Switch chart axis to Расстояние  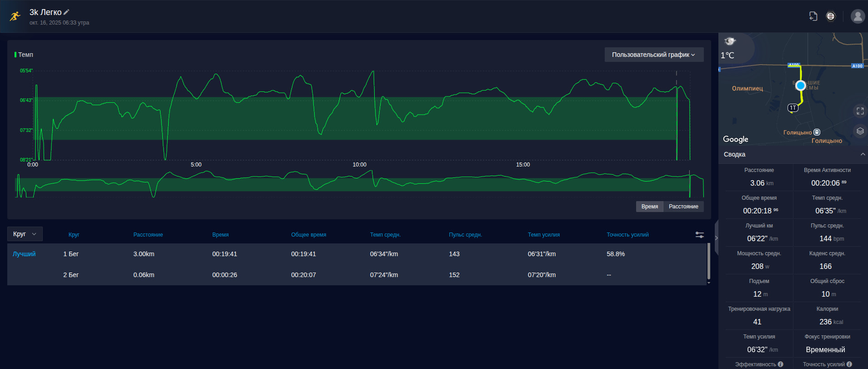(683, 207)
